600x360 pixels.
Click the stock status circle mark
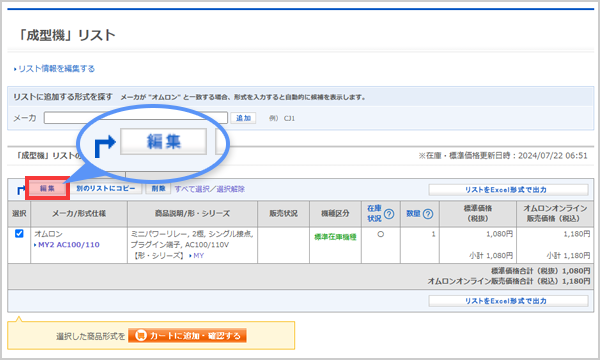[x=380, y=234]
